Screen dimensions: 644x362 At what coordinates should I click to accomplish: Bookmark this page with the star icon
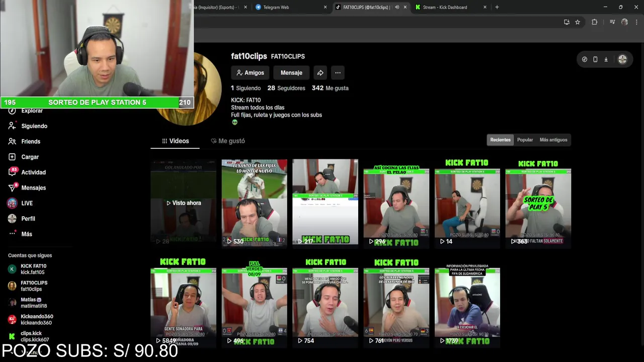(578, 22)
